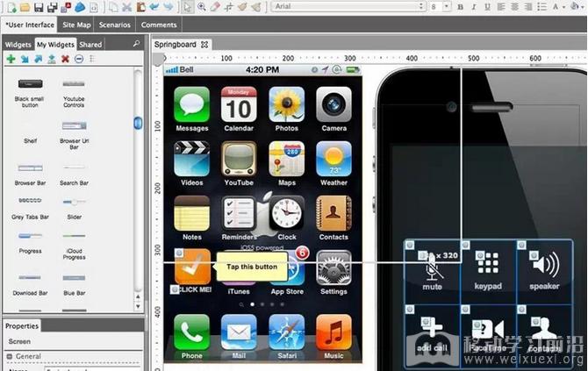Open the Shared widgets tab
This screenshot has height=371, width=588.
90,45
